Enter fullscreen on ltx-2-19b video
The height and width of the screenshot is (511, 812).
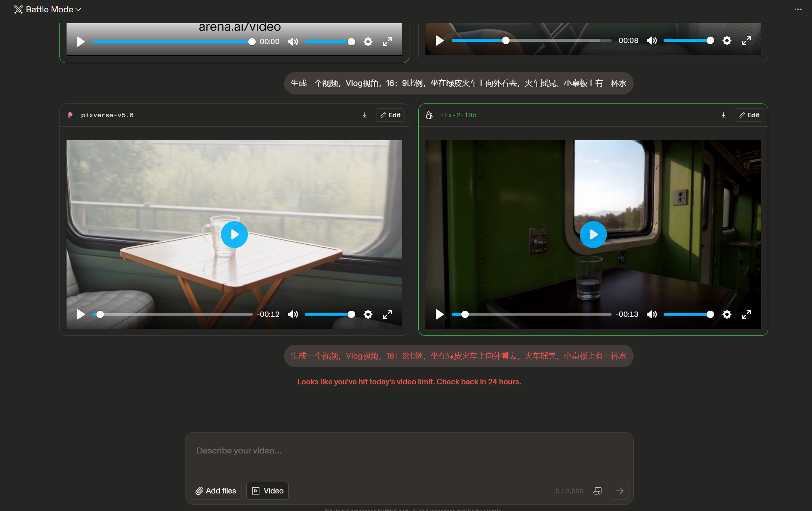tap(746, 315)
